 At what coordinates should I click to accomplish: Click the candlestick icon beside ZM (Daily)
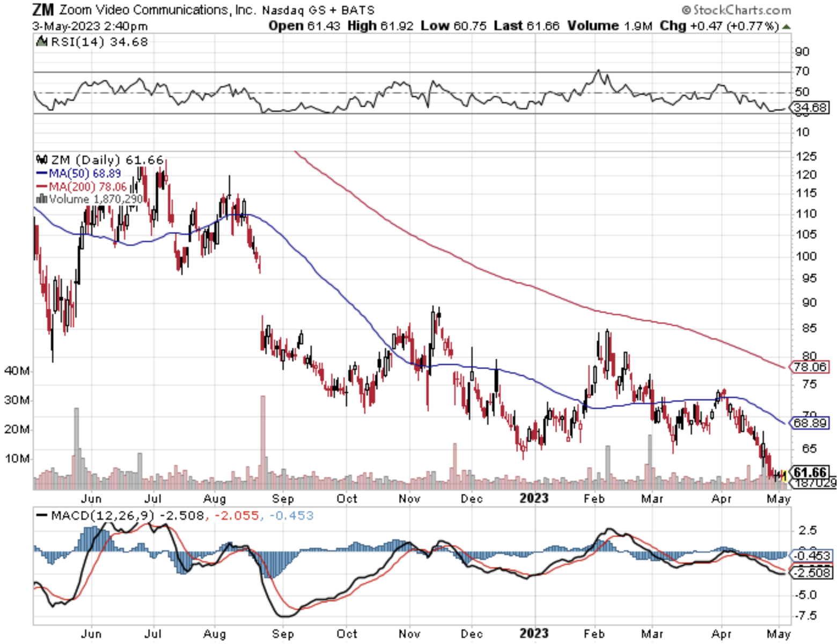[x=41, y=159]
